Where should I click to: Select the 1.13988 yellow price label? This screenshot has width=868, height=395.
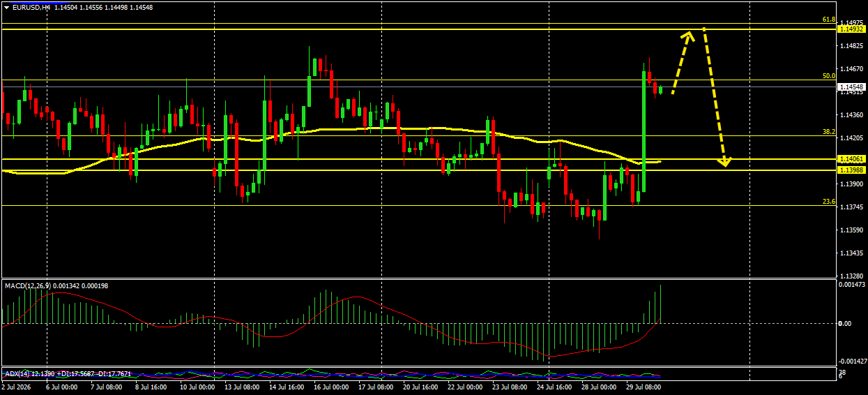pos(852,170)
